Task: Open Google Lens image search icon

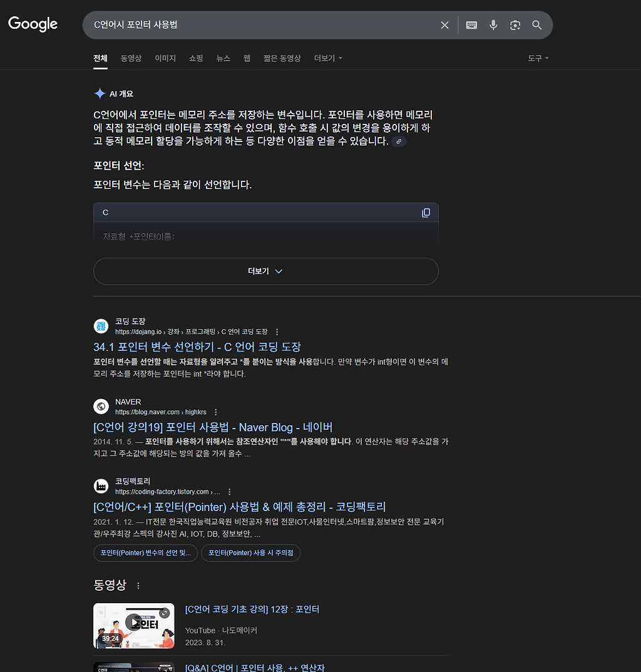Action: pyautogui.click(x=515, y=25)
